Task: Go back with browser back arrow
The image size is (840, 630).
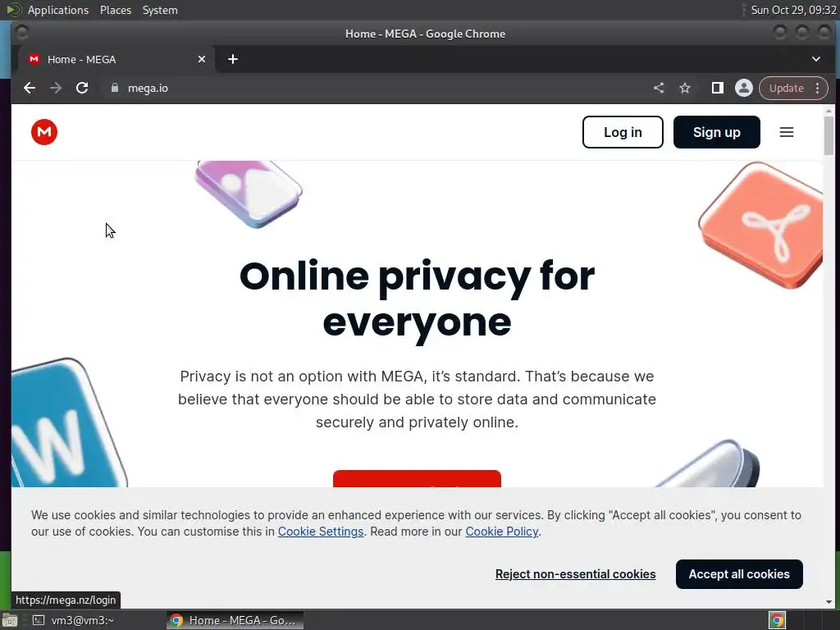Action: point(30,88)
